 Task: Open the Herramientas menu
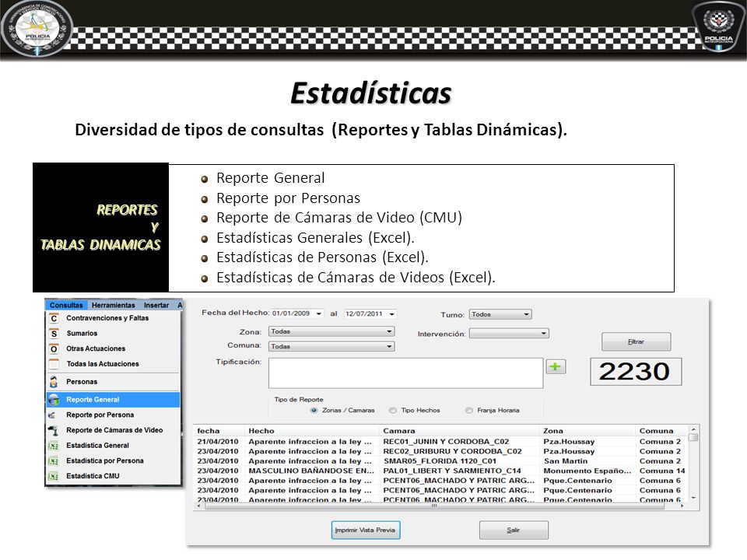coord(114,305)
